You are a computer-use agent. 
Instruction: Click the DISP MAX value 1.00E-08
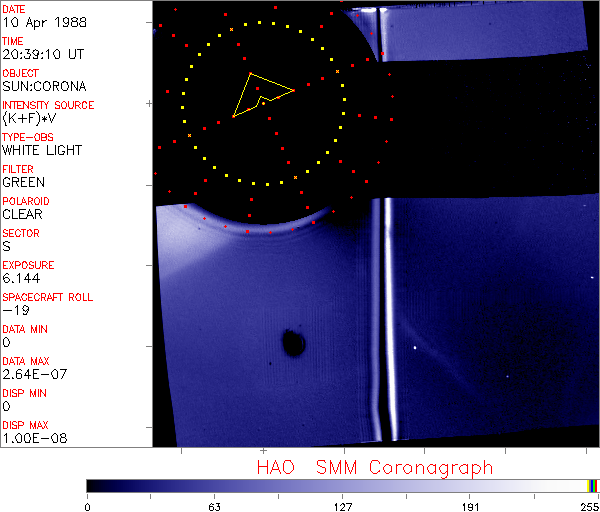click(x=30, y=438)
